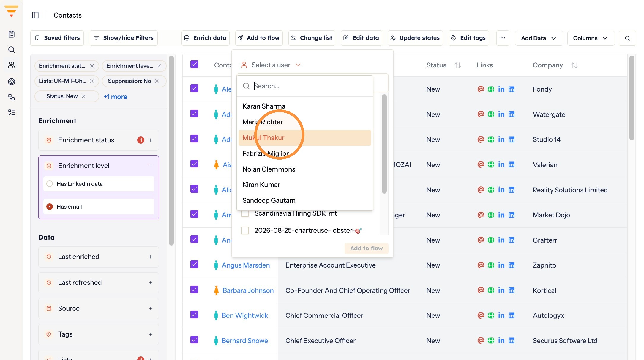Click the Enrich data button
644x360 pixels.
click(x=205, y=38)
